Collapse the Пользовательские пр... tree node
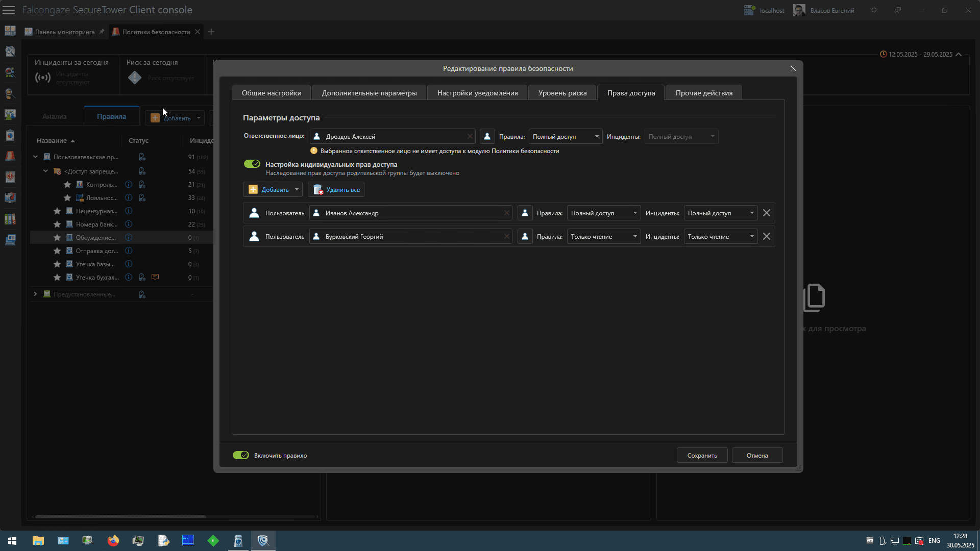Viewport: 980px width, 551px height. (x=35, y=157)
